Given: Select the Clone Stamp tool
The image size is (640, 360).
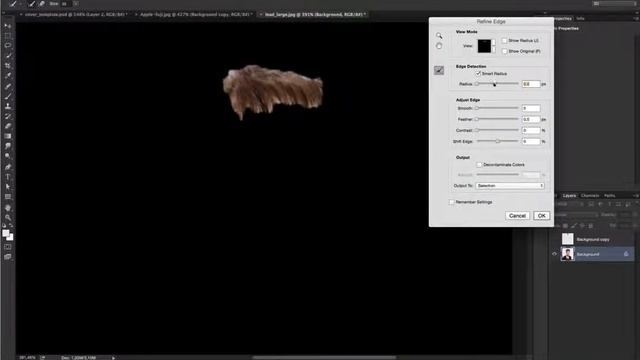Looking at the screenshot, I should click(x=8, y=106).
